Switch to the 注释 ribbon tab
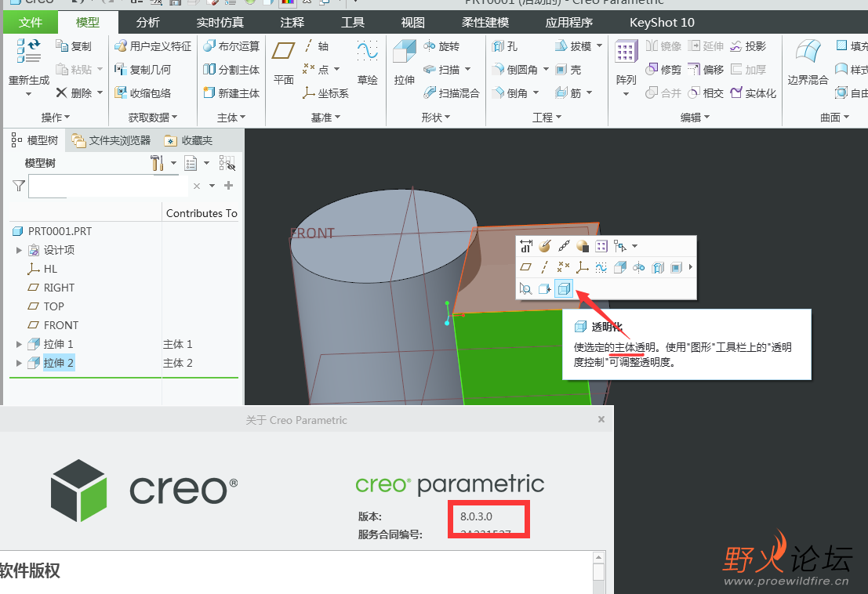Viewport: 868px width, 594px height. 292,22
